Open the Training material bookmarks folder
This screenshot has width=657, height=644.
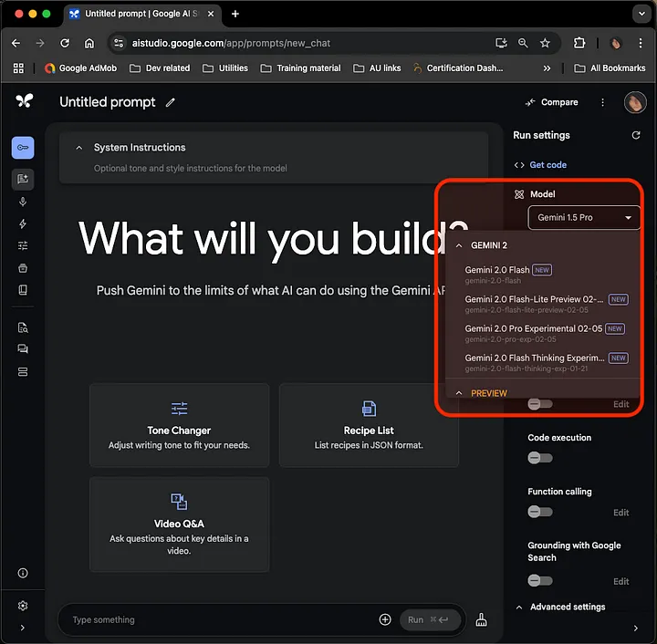point(300,68)
